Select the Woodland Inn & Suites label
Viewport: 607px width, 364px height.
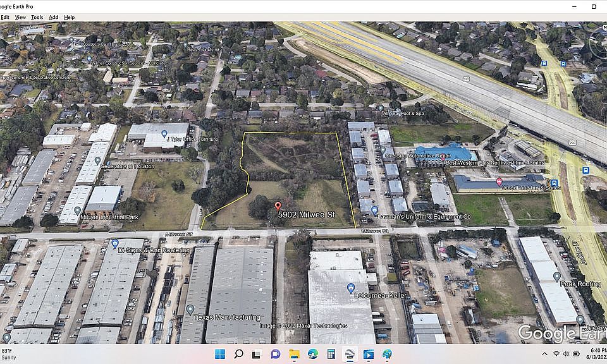(531, 188)
